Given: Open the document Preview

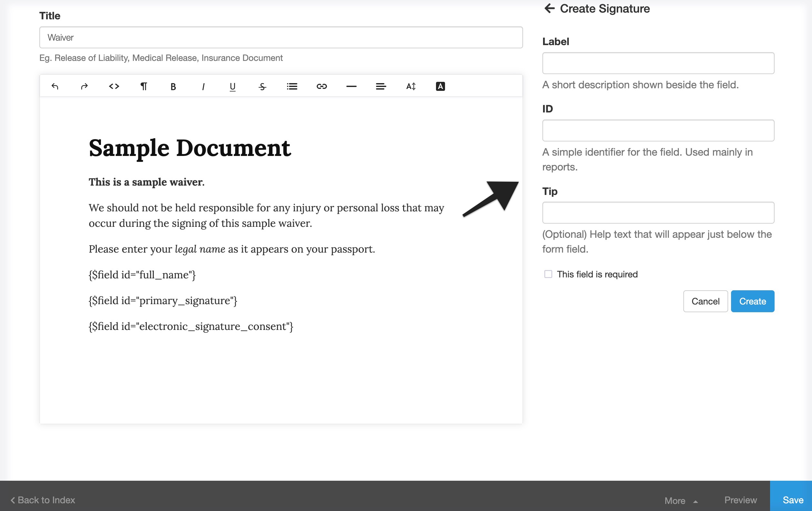Looking at the screenshot, I should [x=740, y=500].
